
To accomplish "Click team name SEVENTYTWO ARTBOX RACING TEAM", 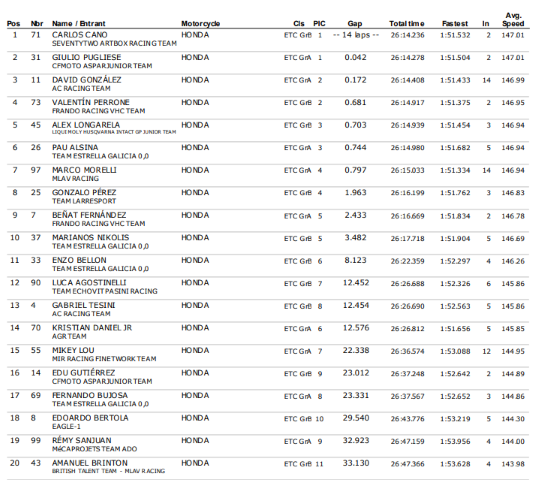I will (x=114, y=44).
